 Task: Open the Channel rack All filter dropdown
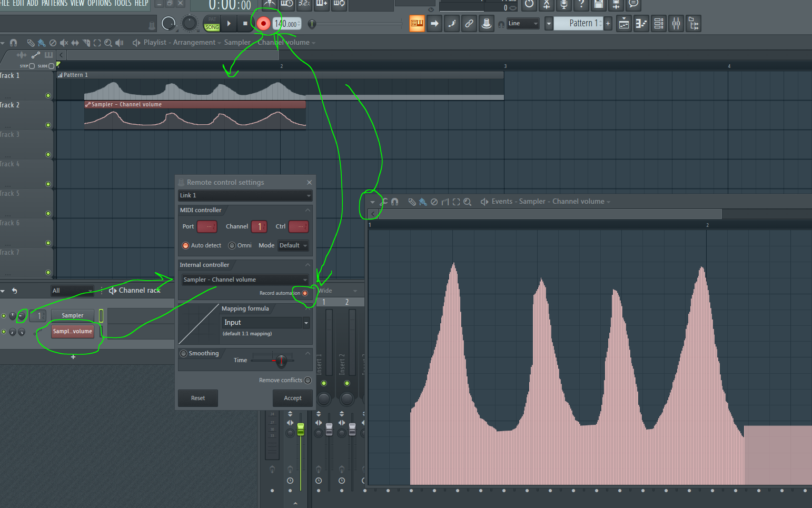pos(73,291)
